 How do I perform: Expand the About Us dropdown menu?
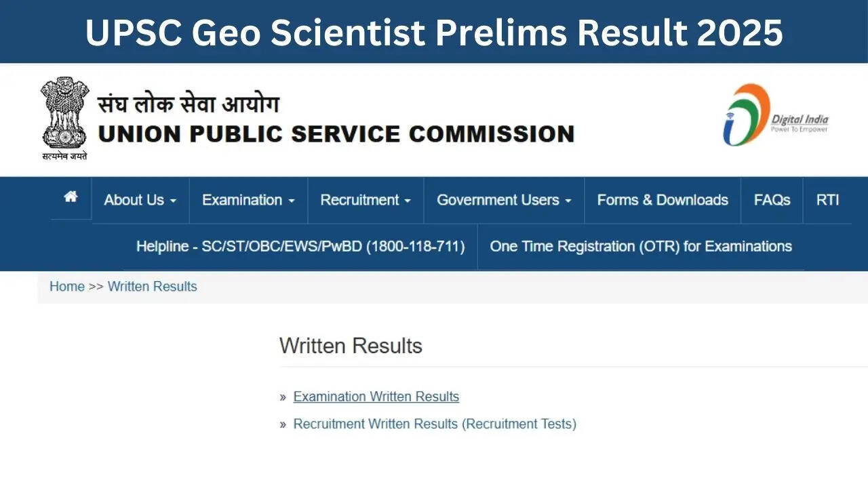point(140,200)
